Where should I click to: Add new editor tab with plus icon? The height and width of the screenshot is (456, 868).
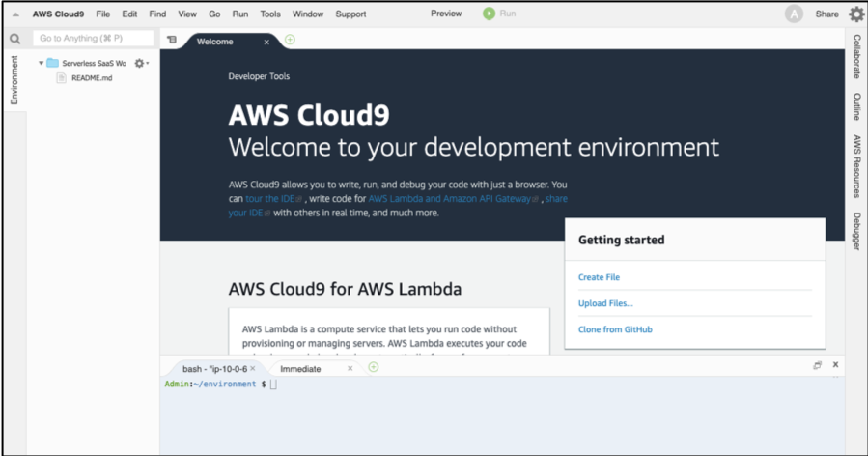(x=290, y=40)
